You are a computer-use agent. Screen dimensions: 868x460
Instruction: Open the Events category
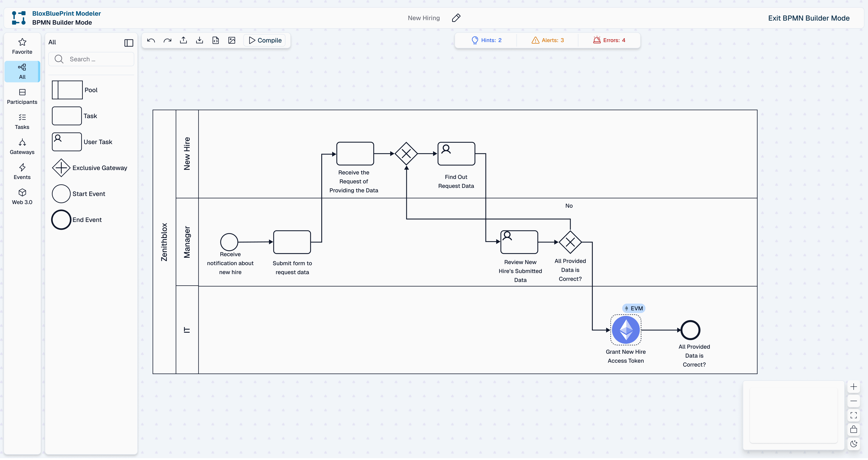coord(22,172)
